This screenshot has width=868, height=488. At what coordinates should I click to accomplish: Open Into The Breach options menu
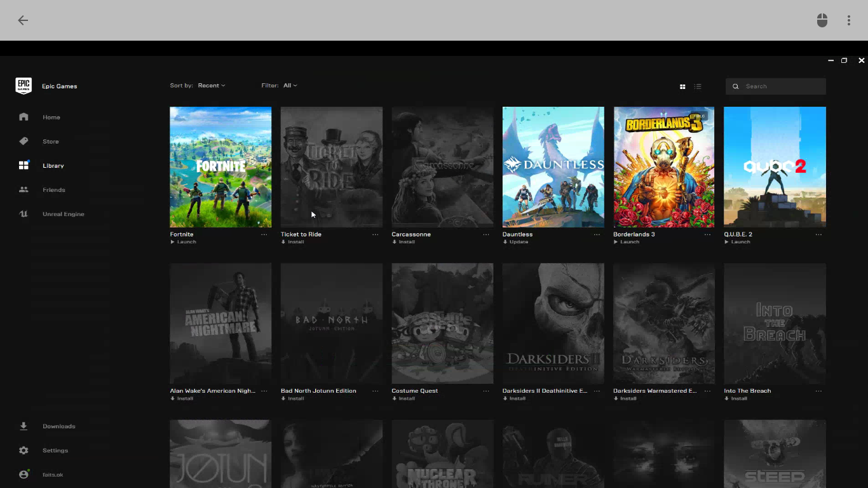[x=818, y=391]
